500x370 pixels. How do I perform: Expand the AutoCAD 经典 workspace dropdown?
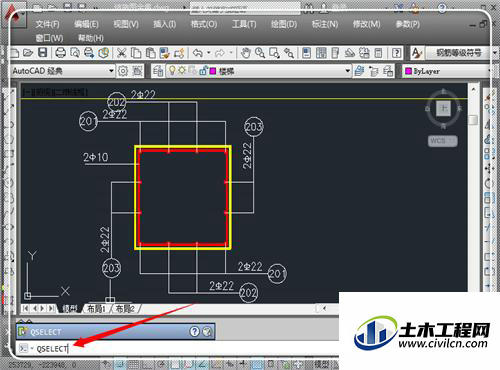coord(111,71)
